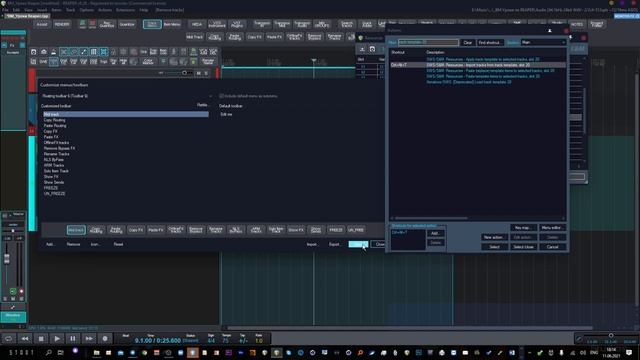Click 'Menu editor' button in Actions window

[552, 228]
